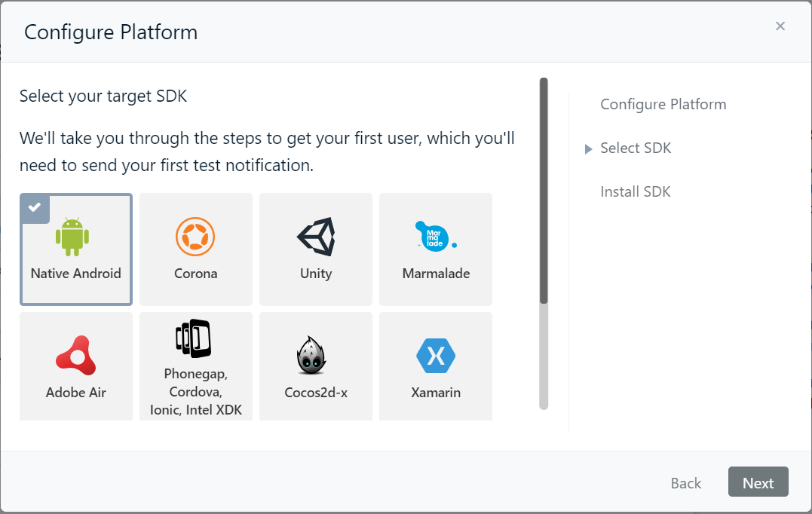Click the Next button
The height and width of the screenshot is (514, 812).
758,482
